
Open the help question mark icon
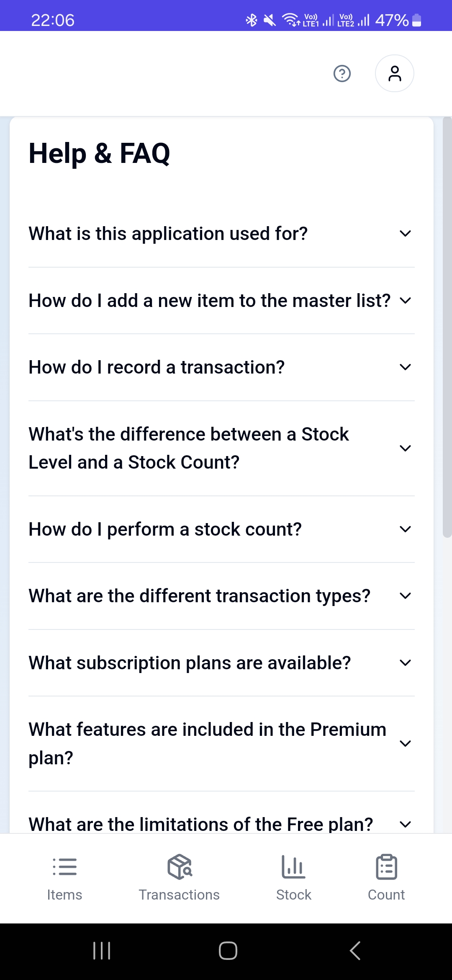342,74
